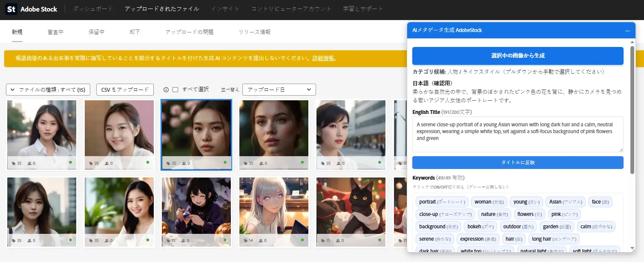Minimize the AI metadata generator panel
Image resolution: width=644 pixels, height=262 pixels.
coord(627,30)
